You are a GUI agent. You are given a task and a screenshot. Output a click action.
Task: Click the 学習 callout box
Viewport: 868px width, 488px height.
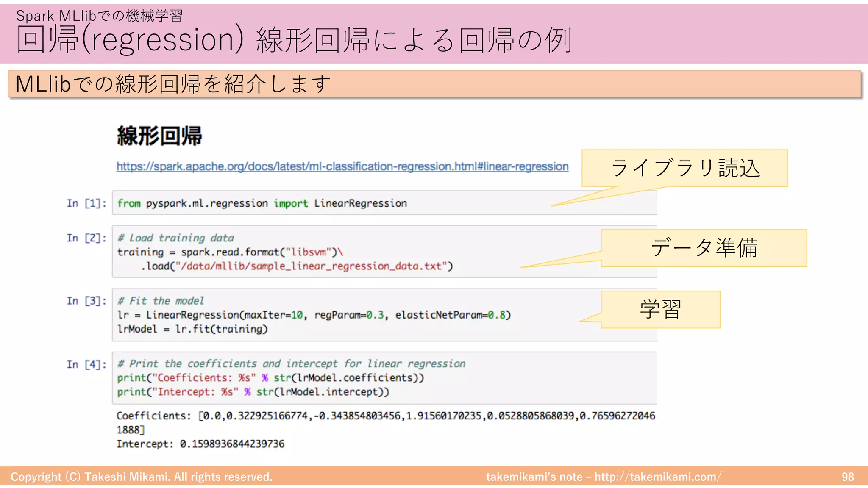pos(660,309)
